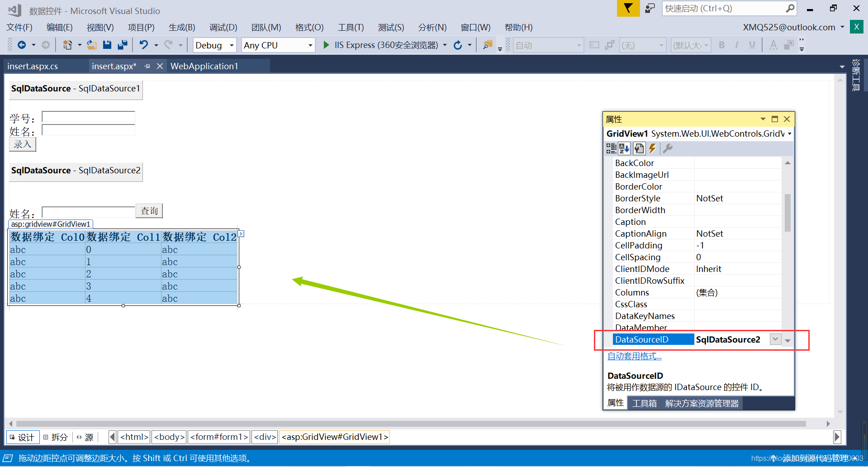868x467 pixels.
Task: Undo the last action via the Undo icon
Action: pyautogui.click(x=143, y=45)
